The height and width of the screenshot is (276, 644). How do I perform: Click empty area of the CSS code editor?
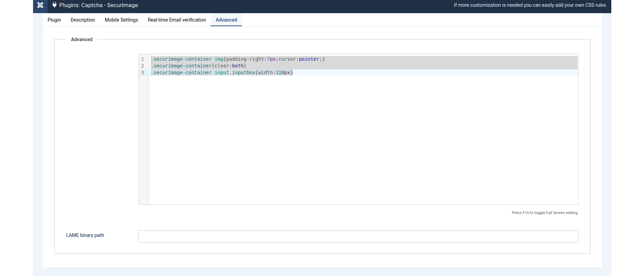pyautogui.click(x=363, y=140)
